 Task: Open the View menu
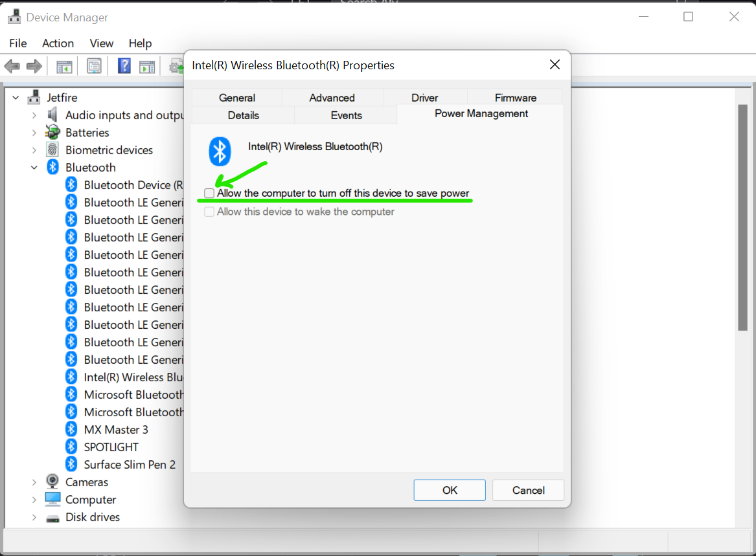tap(101, 43)
